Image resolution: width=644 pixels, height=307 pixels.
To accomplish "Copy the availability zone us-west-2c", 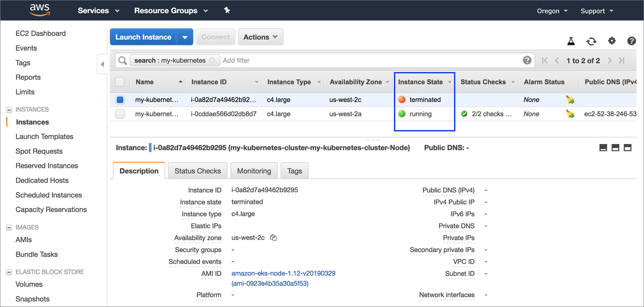I will [x=273, y=238].
